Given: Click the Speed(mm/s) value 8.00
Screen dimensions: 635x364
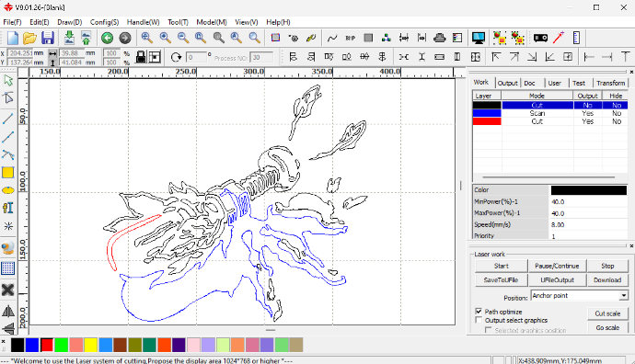Looking at the screenshot, I should point(588,224).
